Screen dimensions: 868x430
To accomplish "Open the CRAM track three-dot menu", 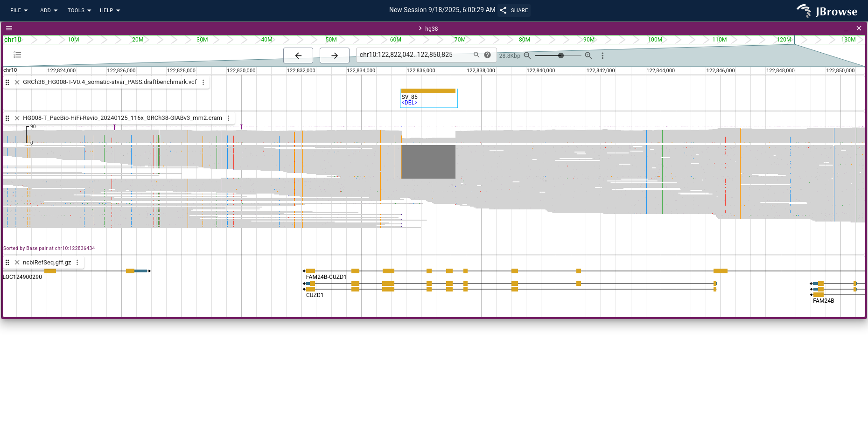I will tap(229, 118).
